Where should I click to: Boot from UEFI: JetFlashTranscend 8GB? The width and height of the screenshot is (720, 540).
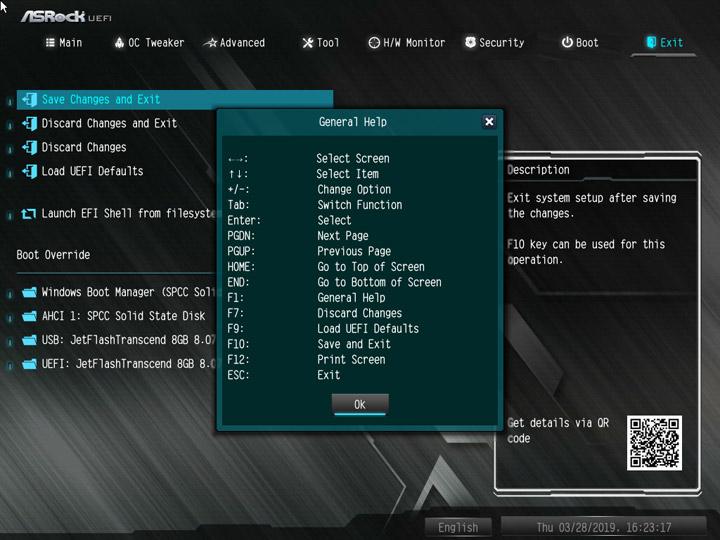point(129,364)
